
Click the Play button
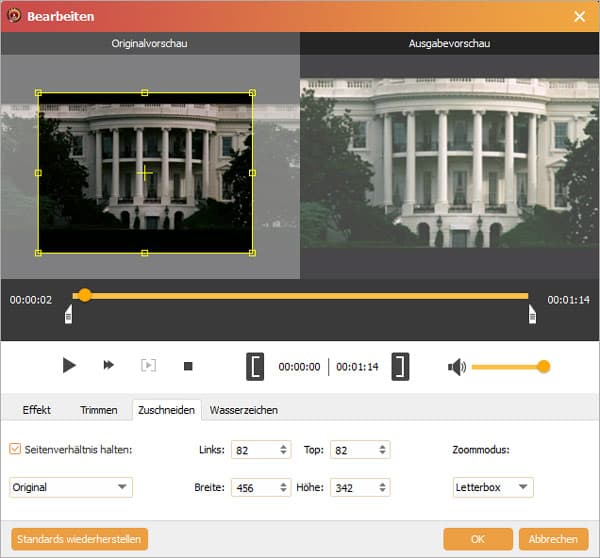pos(69,365)
